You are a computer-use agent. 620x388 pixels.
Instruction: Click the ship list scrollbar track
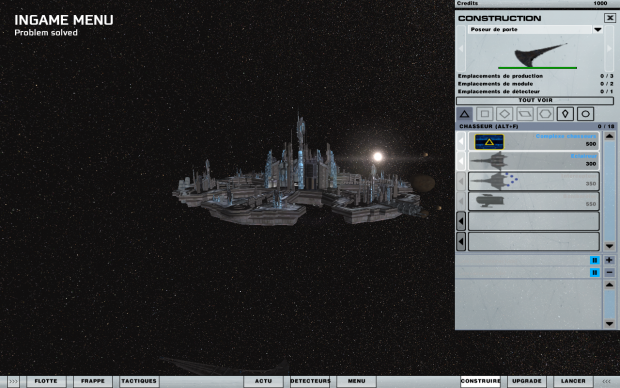coord(609,191)
